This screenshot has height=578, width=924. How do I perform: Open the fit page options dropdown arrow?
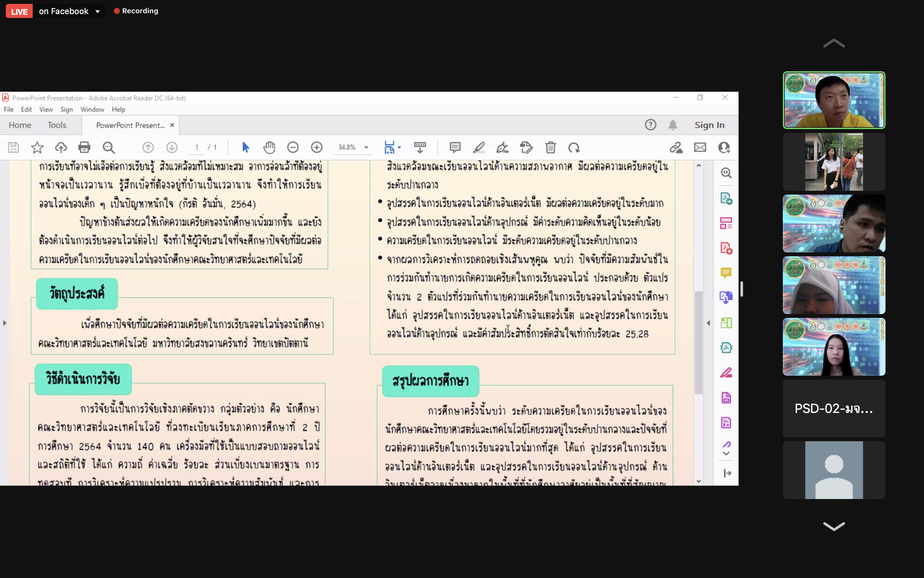(399, 148)
